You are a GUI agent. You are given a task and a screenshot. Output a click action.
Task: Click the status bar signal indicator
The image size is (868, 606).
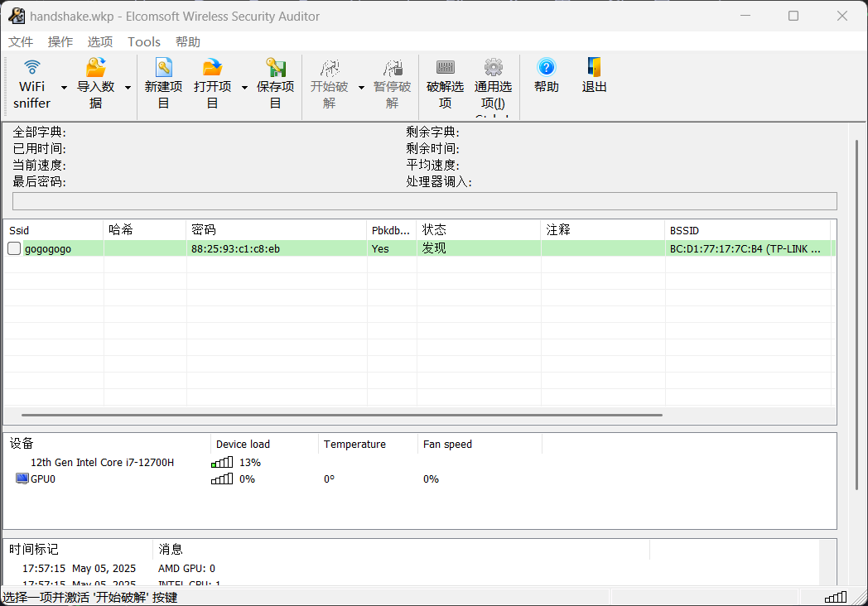click(x=836, y=597)
